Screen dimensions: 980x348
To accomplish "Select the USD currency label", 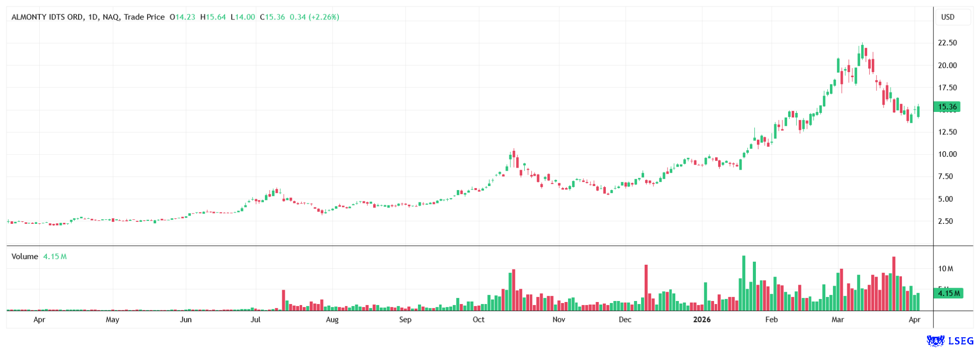I will pyautogui.click(x=947, y=17).
